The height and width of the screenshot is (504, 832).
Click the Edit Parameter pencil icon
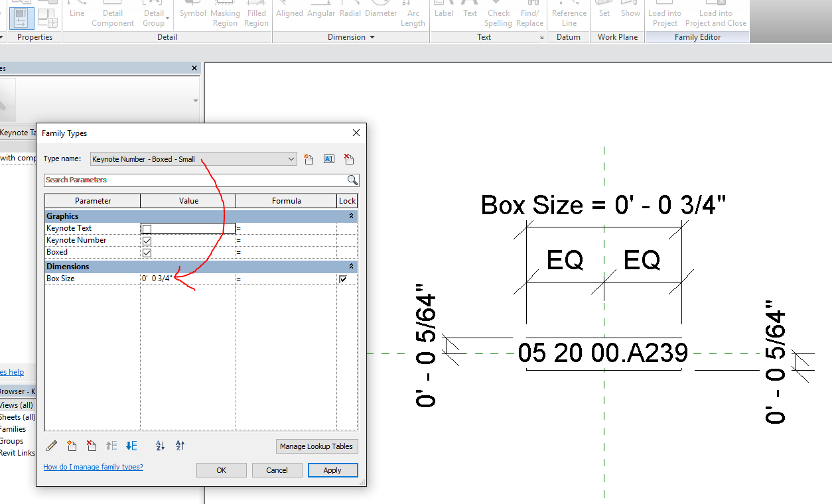[52, 446]
